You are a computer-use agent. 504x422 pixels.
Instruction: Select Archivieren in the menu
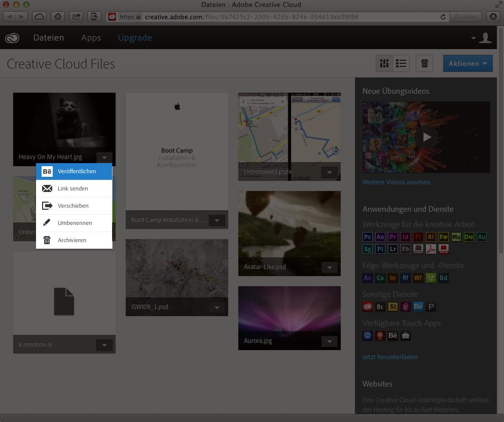click(x=74, y=240)
